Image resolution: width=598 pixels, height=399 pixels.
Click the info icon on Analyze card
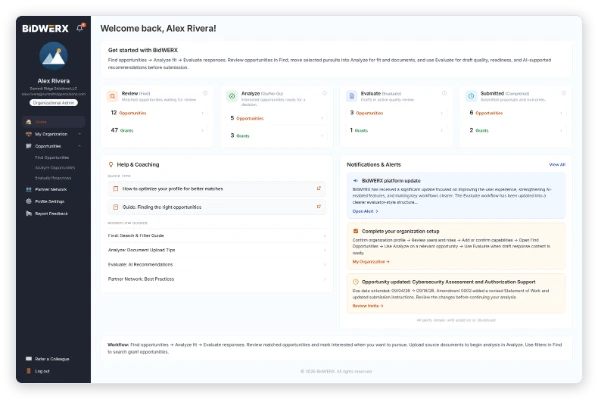coord(325,93)
